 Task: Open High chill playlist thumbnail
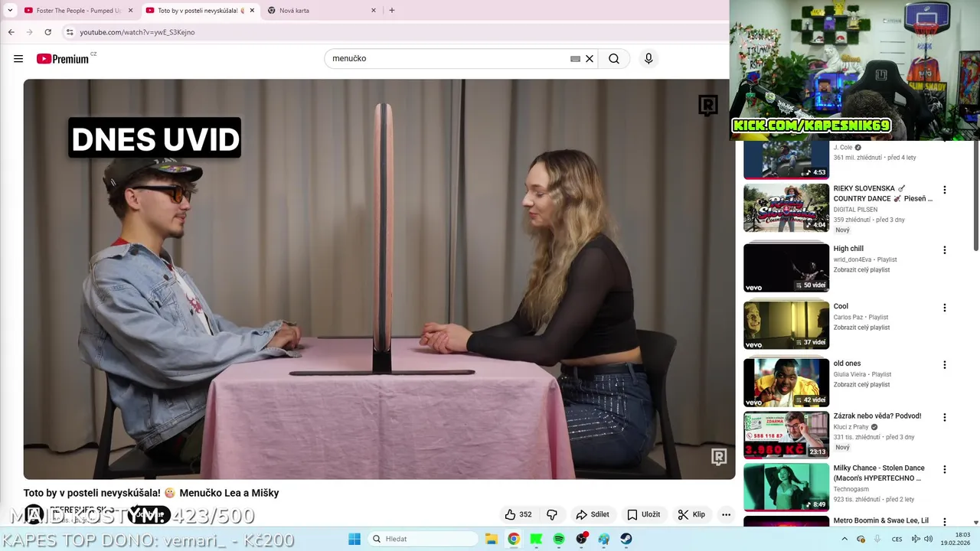click(x=786, y=267)
